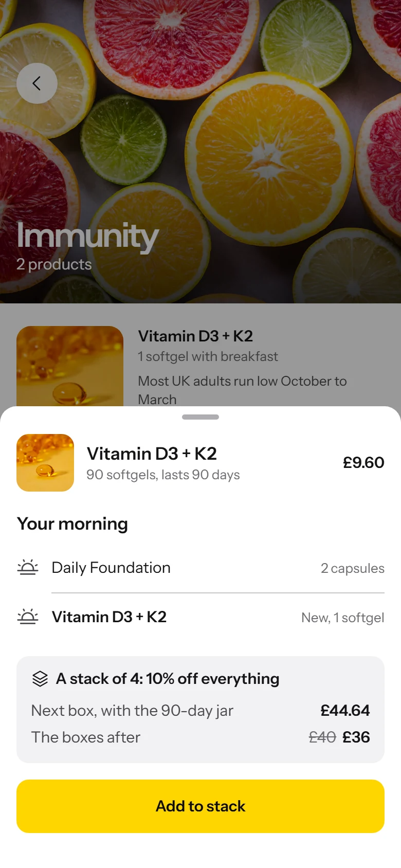Viewport: 401px width, 868px height.
Task: Click the stack of 4 discount heading
Action: click(168, 679)
